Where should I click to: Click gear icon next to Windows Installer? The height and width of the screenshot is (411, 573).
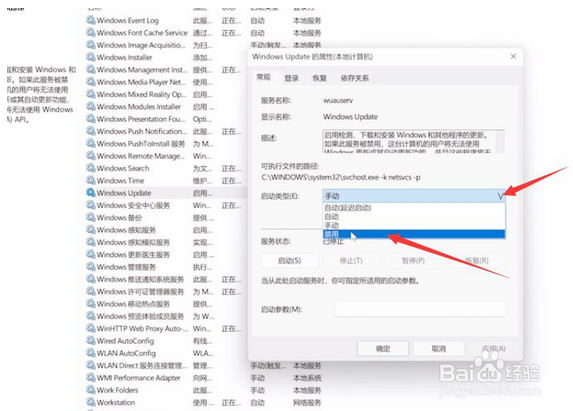pyautogui.click(x=91, y=57)
